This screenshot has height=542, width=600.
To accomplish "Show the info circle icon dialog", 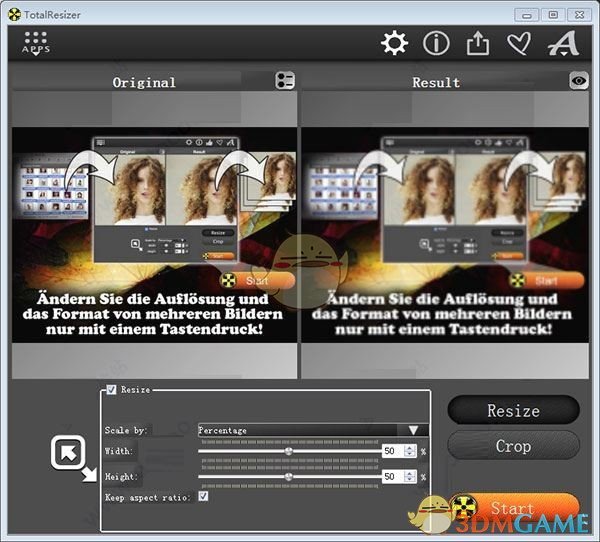I will pos(436,43).
